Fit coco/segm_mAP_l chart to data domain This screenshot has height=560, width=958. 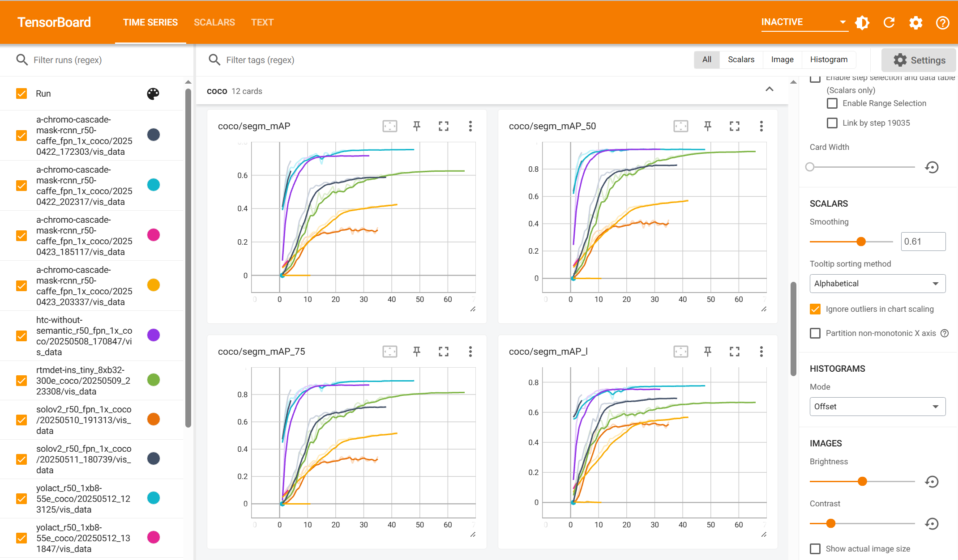coord(681,352)
